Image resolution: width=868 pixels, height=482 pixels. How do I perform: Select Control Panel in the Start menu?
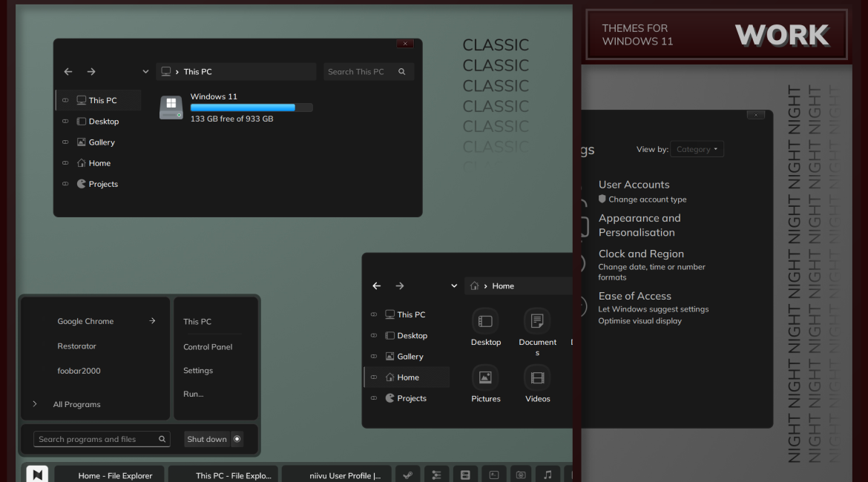click(208, 347)
